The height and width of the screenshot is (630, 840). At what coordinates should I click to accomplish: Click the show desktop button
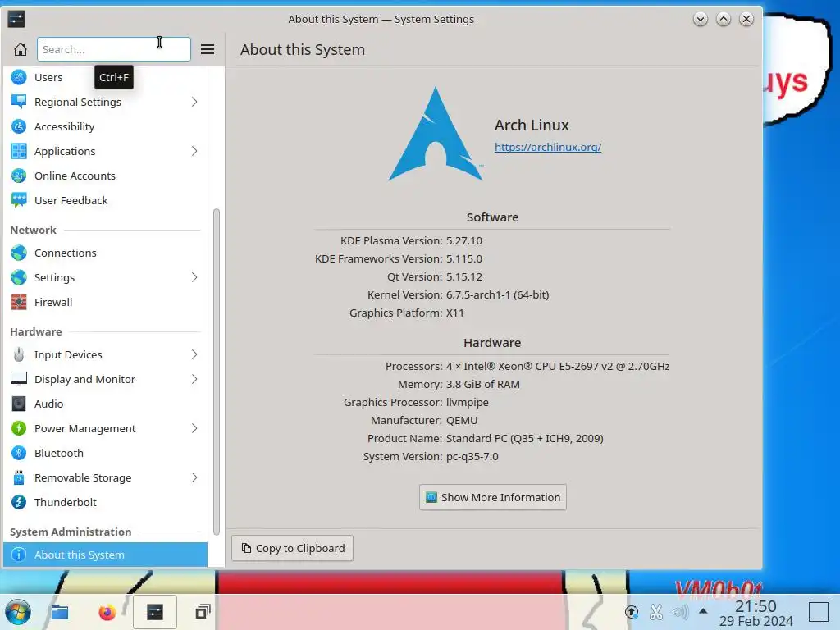(x=819, y=612)
